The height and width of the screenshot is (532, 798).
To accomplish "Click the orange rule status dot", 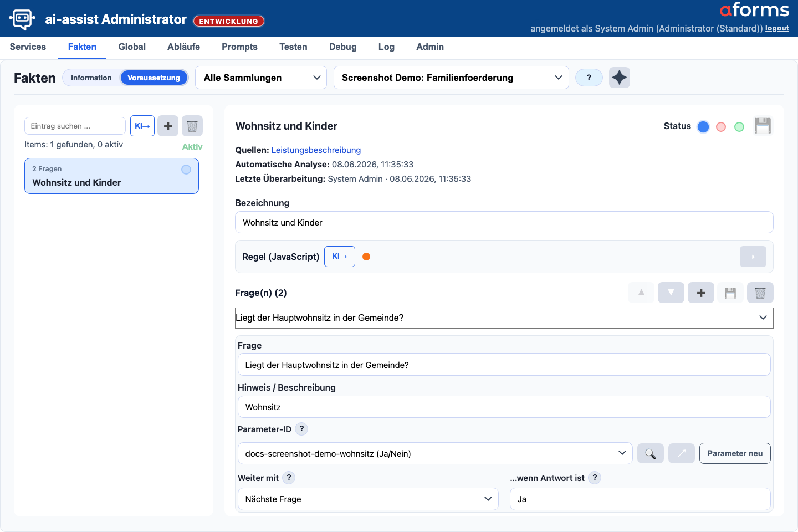I will pyautogui.click(x=366, y=257).
